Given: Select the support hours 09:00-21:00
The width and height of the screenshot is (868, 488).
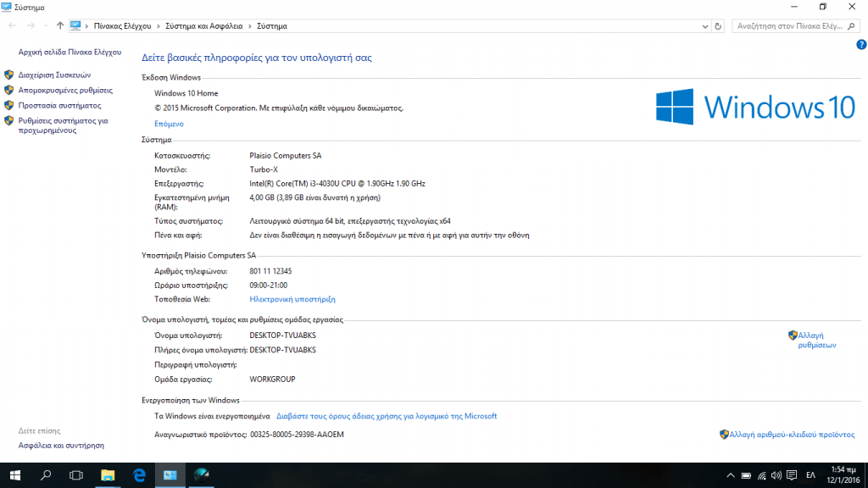Looking at the screenshot, I should coord(269,286).
